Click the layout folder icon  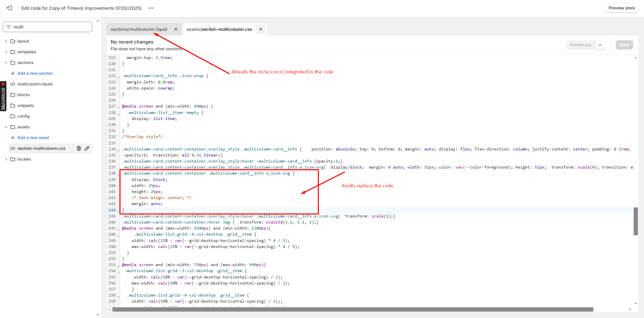(13, 41)
